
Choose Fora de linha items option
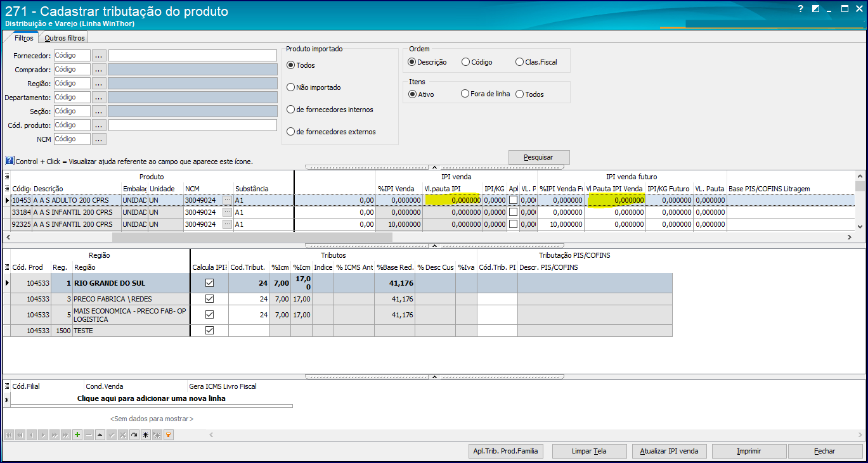pos(486,94)
